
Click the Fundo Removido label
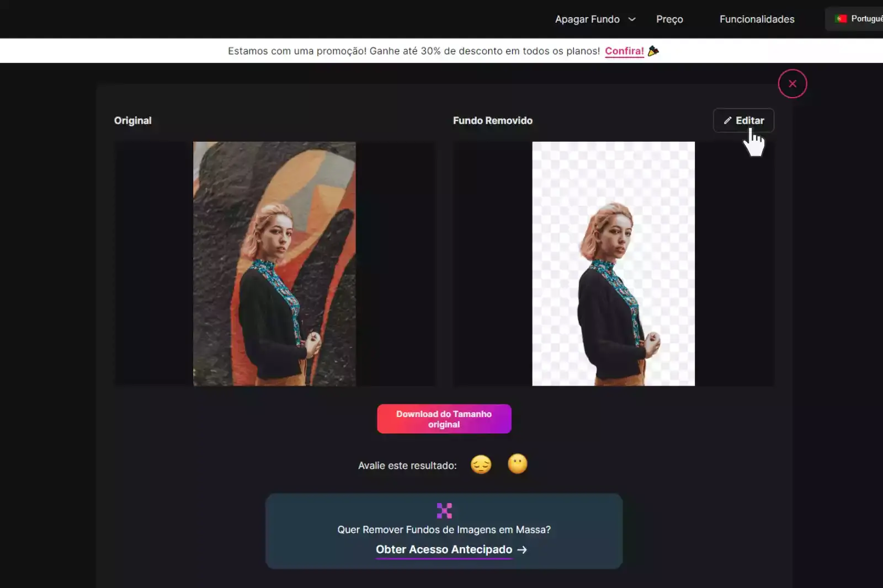coord(493,120)
